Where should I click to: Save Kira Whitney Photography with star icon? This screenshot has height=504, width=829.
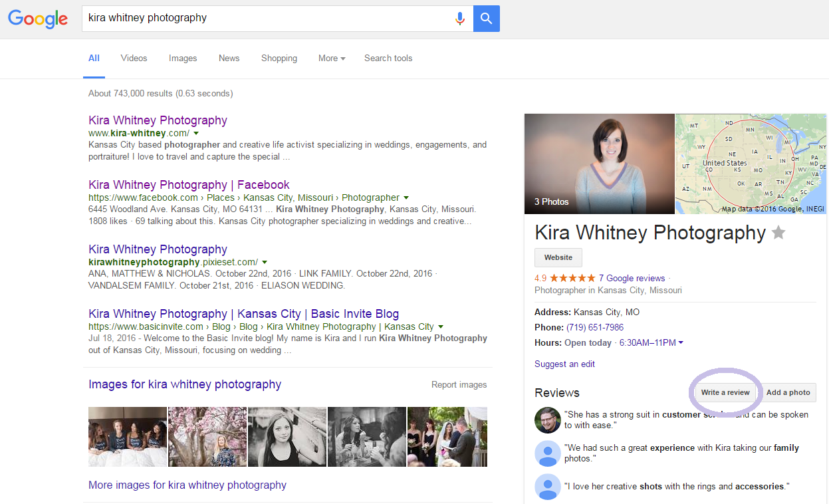pos(778,233)
